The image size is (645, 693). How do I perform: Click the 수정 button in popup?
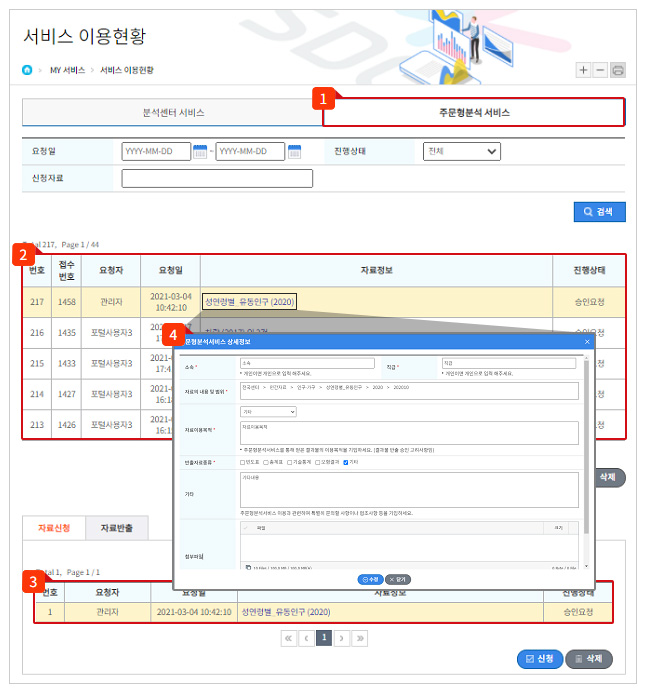370,579
